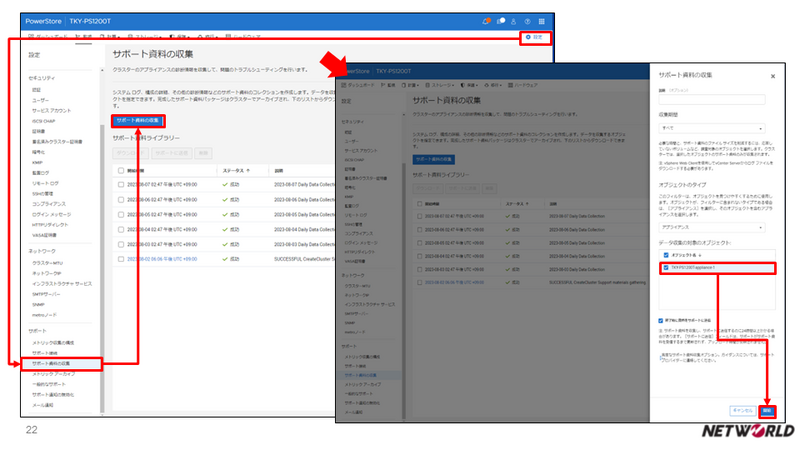This screenshot has height=450, width=800.
Task: Click 2023-08-07 Daily Data Collection cell in right table
Action: tap(577, 216)
